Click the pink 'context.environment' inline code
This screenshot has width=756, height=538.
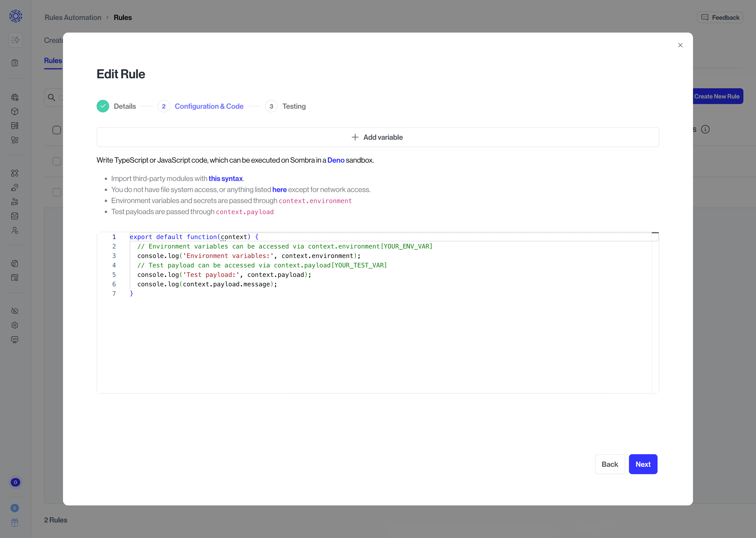point(315,201)
